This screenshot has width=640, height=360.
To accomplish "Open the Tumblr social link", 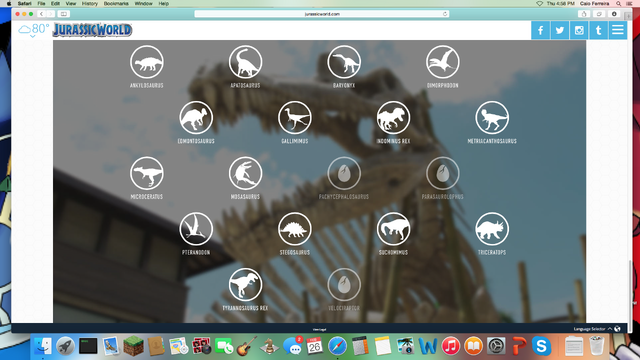I will tap(598, 30).
